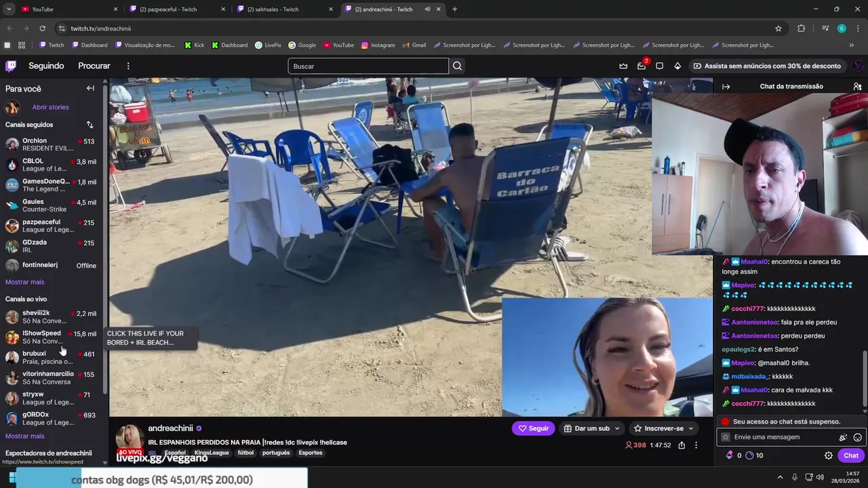Open Kick bookmark
Screen dimensions: 868x488
194,45
